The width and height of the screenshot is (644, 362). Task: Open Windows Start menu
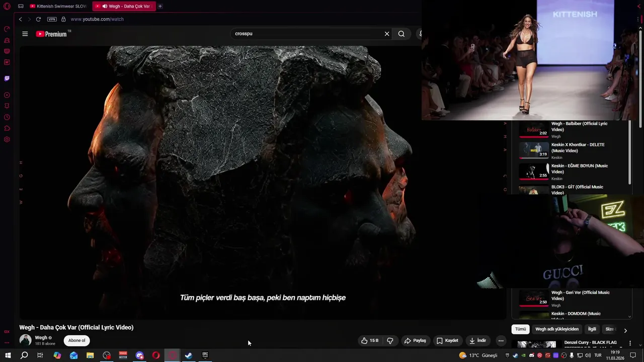click(x=8, y=355)
